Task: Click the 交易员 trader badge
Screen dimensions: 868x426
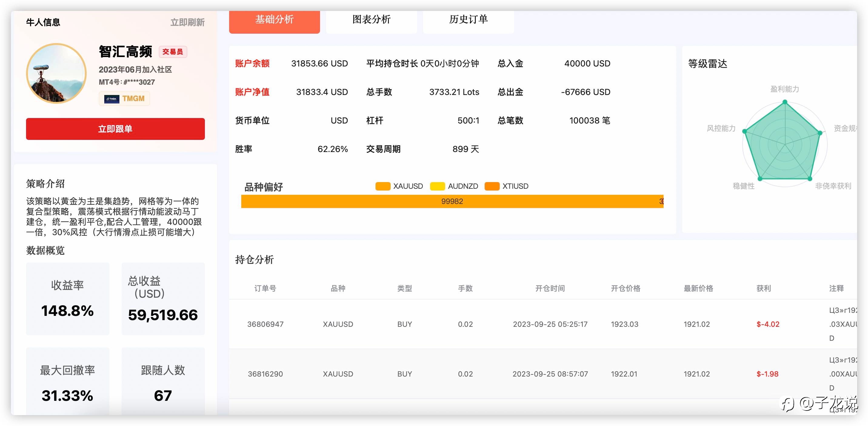Action: click(172, 52)
